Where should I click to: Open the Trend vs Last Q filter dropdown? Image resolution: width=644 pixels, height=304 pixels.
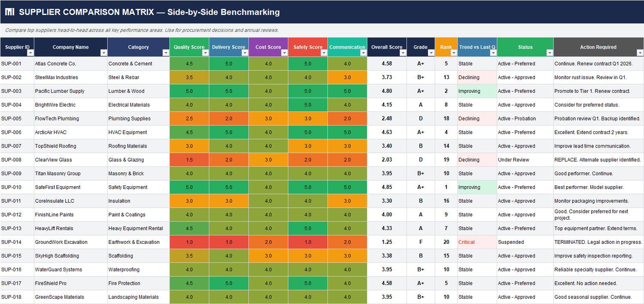pos(493,53)
